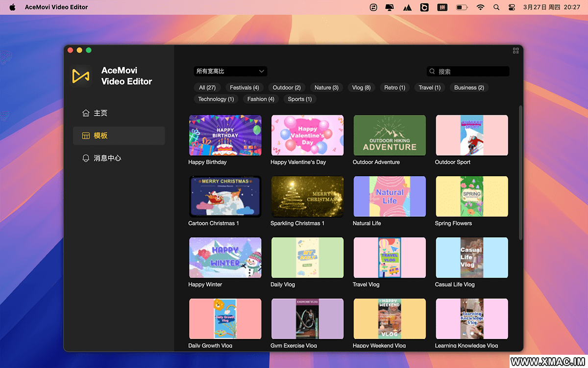Open macOS Control Center icon
Screen dimensions: 588x368
pos(512,7)
